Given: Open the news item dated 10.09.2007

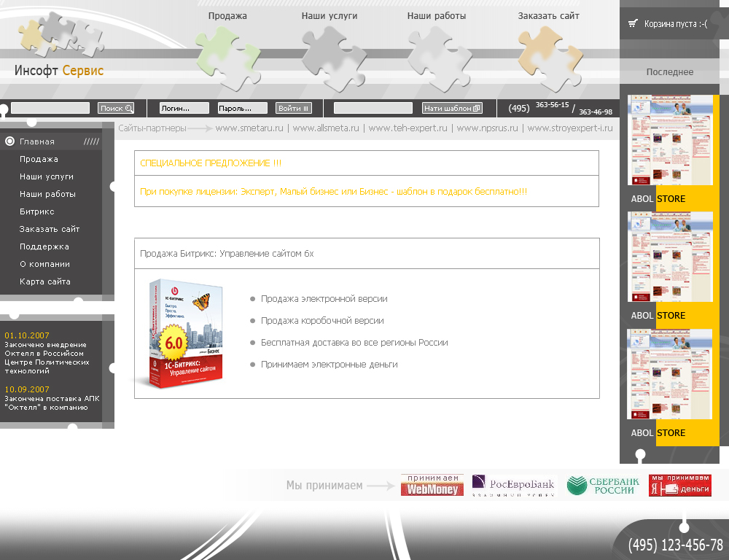Looking at the screenshot, I should (x=52, y=398).
